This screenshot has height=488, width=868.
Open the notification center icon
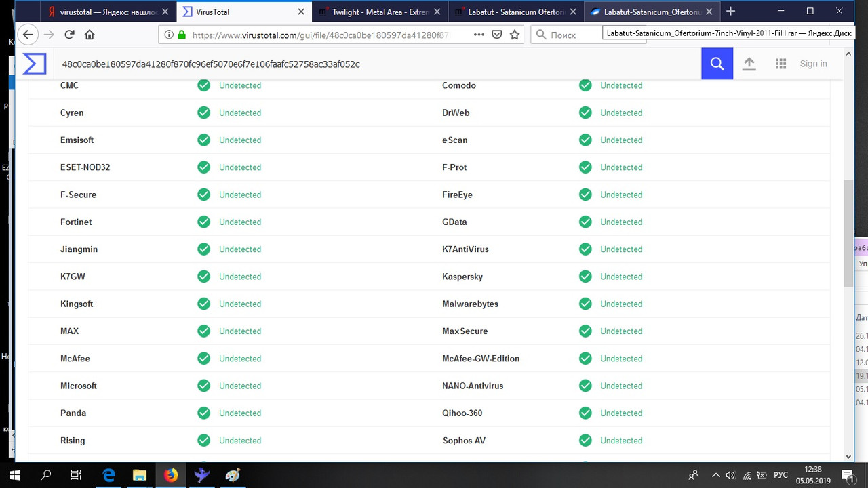(847, 475)
